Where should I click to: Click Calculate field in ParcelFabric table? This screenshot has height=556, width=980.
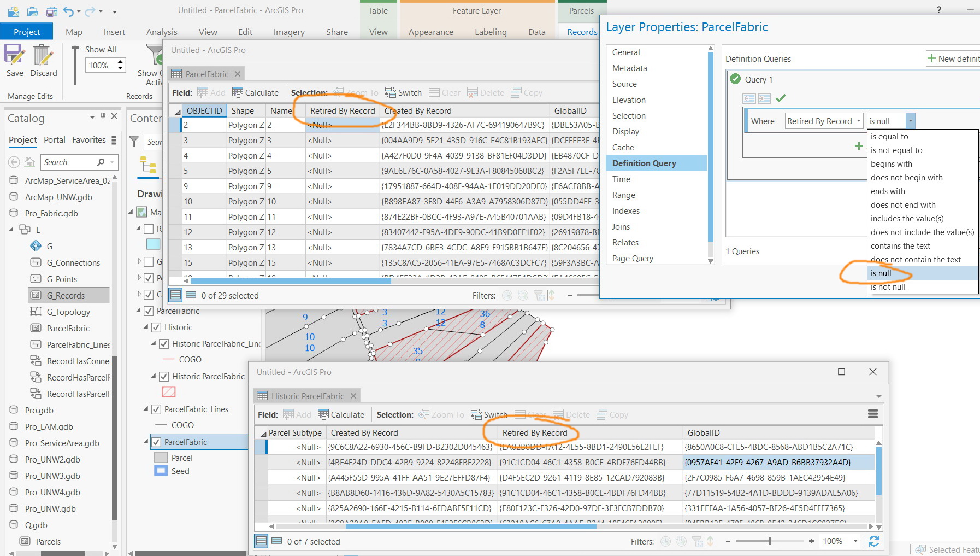(x=255, y=93)
